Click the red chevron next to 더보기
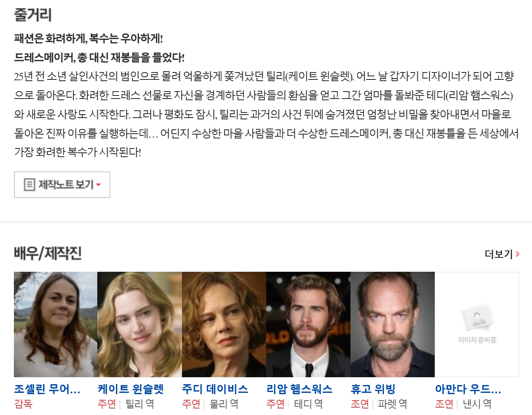The width and height of the screenshot is (532, 415). point(517,254)
